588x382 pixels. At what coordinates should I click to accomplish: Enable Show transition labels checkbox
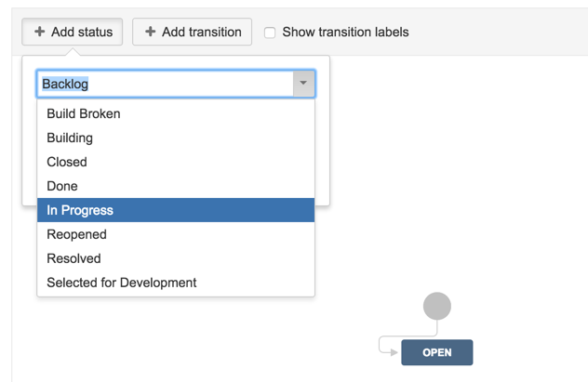(270, 33)
